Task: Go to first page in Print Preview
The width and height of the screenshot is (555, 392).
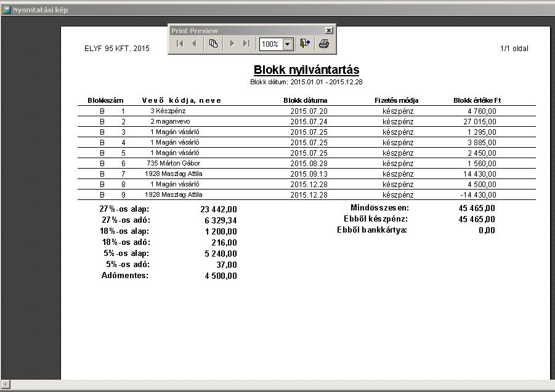Action: pos(180,44)
